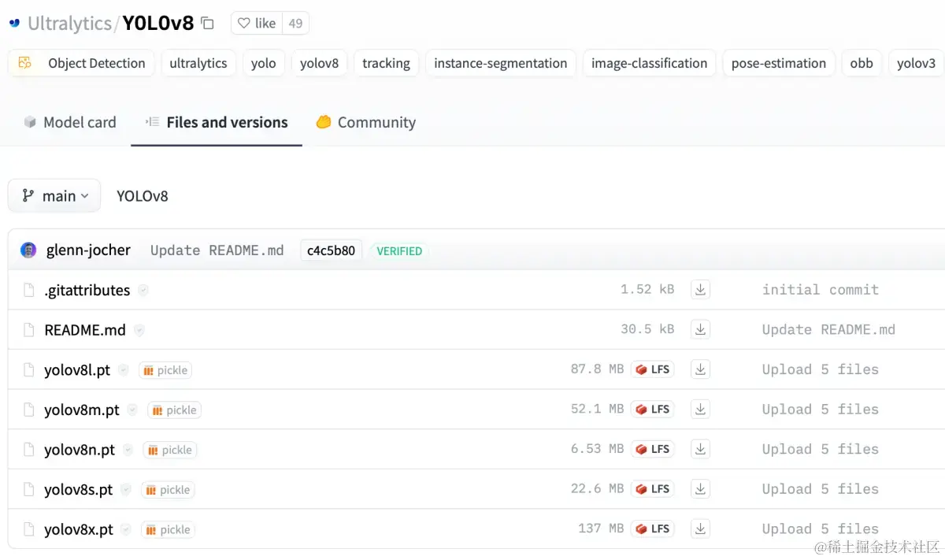The image size is (945, 560).
Task: Switch to the Community tab
Action: [x=366, y=123]
